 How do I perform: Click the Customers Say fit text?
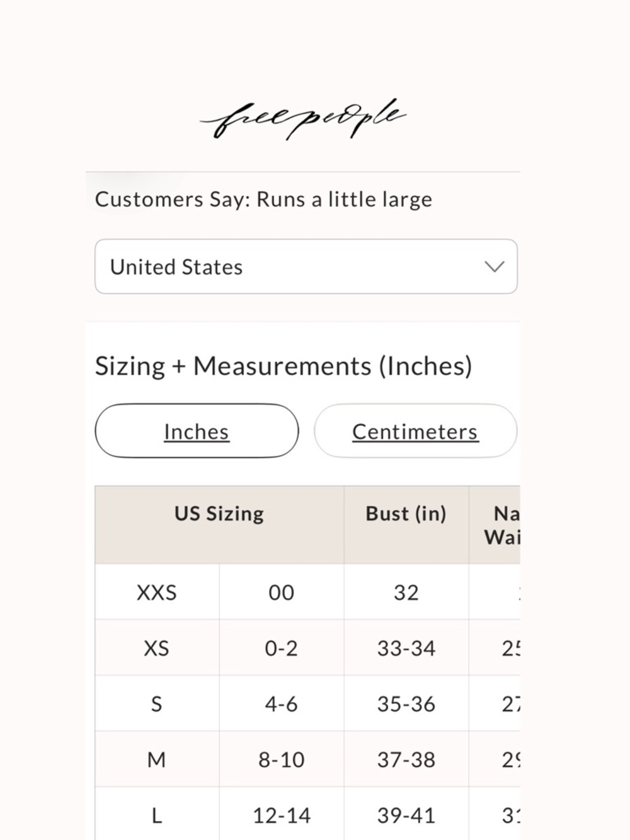click(263, 199)
